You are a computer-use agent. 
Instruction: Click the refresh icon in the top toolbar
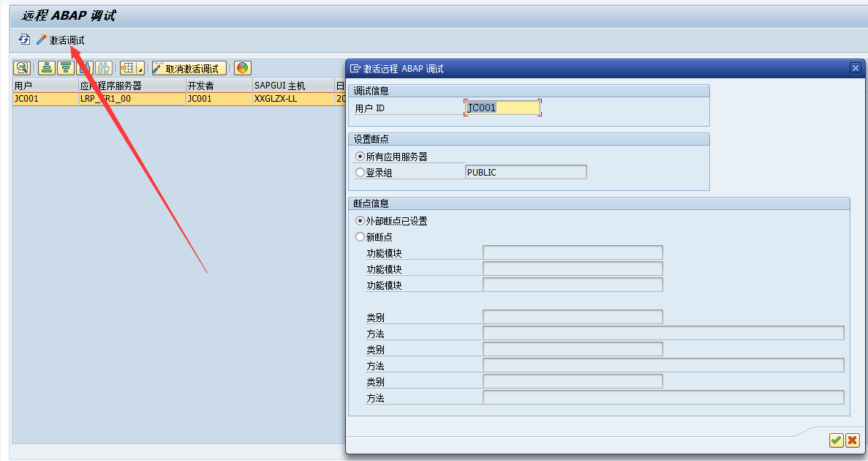click(x=24, y=40)
